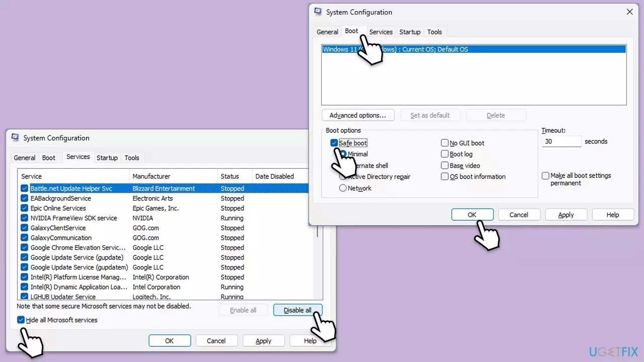This screenshot has height=362, width=644.
Task: Select the Minimal safe boot radio button
Action: (343, 154)
